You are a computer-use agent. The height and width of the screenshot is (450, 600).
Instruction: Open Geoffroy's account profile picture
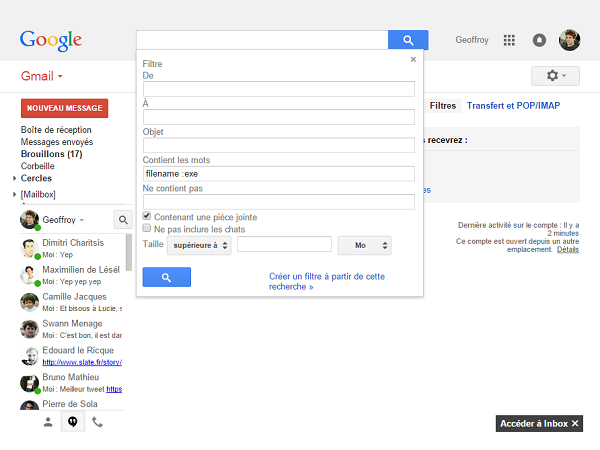tap(569, 40)
